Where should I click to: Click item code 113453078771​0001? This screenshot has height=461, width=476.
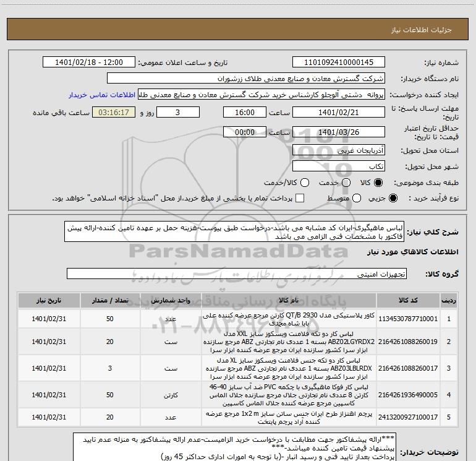pyautogui.click(x=408, y=319)
